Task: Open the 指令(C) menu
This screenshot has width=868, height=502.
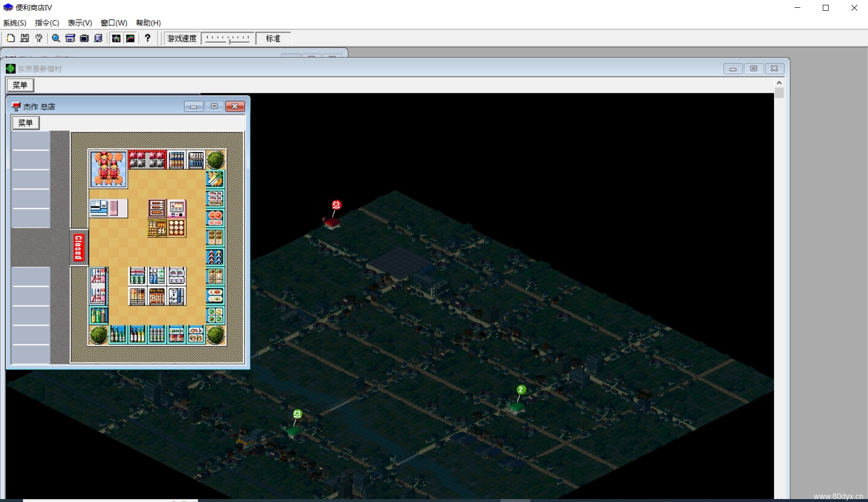Action: (47, 23)
